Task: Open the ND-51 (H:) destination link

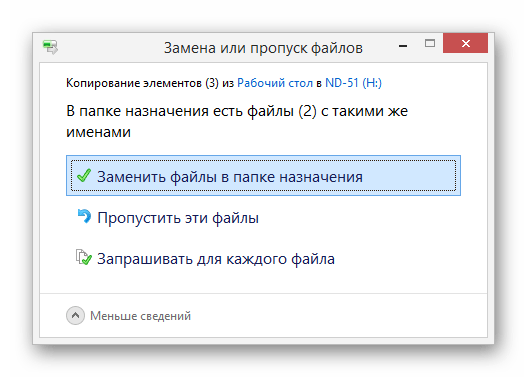Action: pyautogui.click(x=353, y=83)
